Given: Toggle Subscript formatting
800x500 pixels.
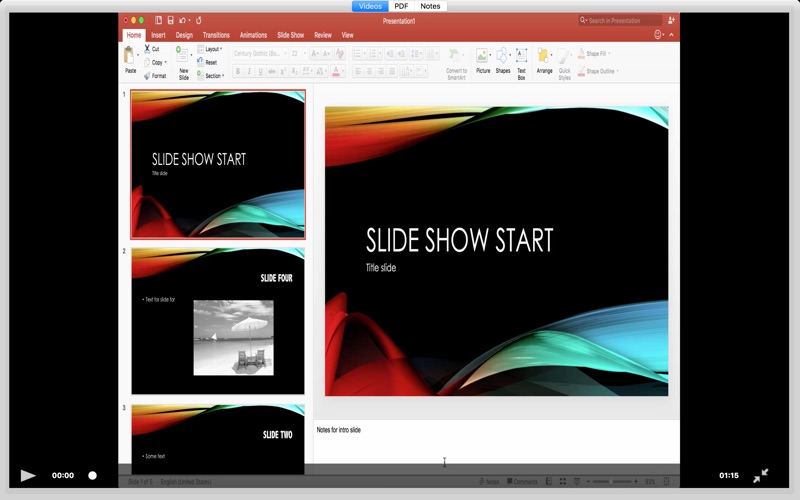Looking at the screenshot, I should [x=294, y=71].
